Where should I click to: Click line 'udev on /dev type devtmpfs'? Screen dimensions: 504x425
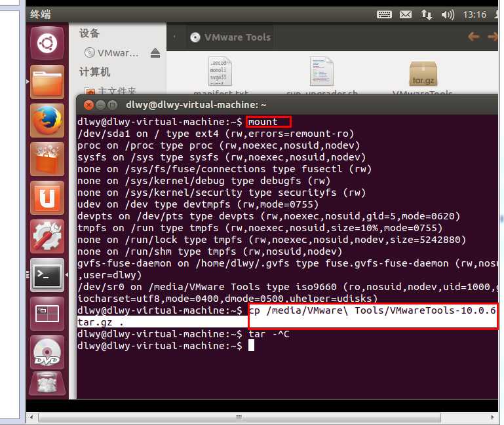coord(198,204)
